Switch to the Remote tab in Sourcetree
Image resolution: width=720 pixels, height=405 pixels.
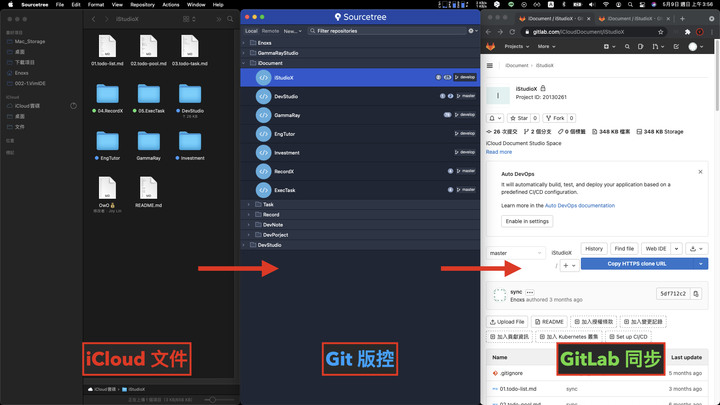(x=270, y=31)
